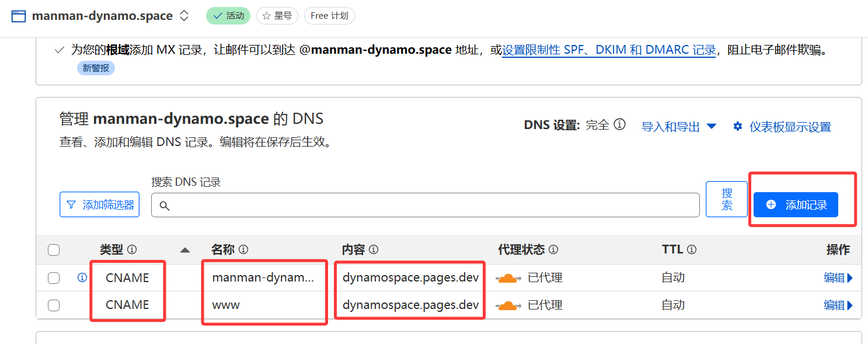Click the 新警报 tag

click(x=96, y=68)
